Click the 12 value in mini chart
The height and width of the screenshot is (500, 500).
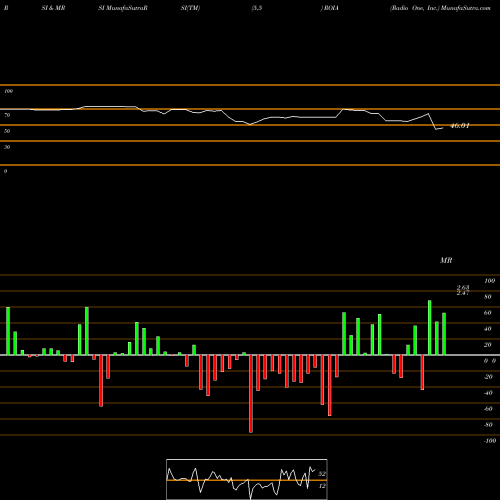(322, 486)
